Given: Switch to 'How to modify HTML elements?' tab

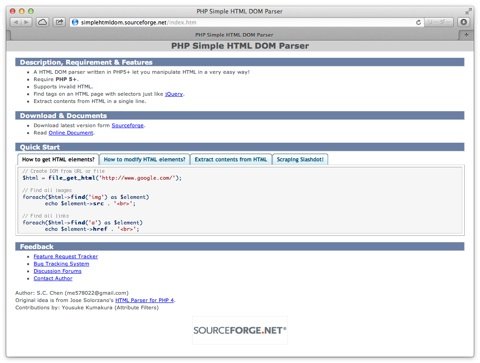Looking at the screenshot, I should pos(144,159).
